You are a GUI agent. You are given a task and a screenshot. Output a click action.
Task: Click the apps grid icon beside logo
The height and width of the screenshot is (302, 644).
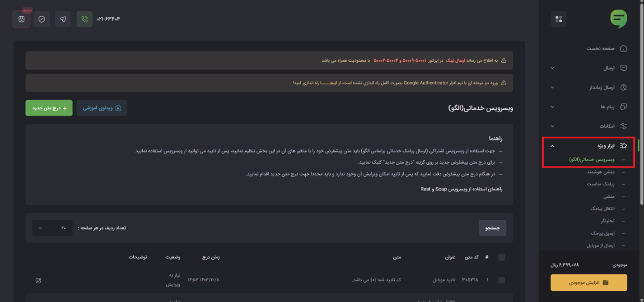pos(559,19)
